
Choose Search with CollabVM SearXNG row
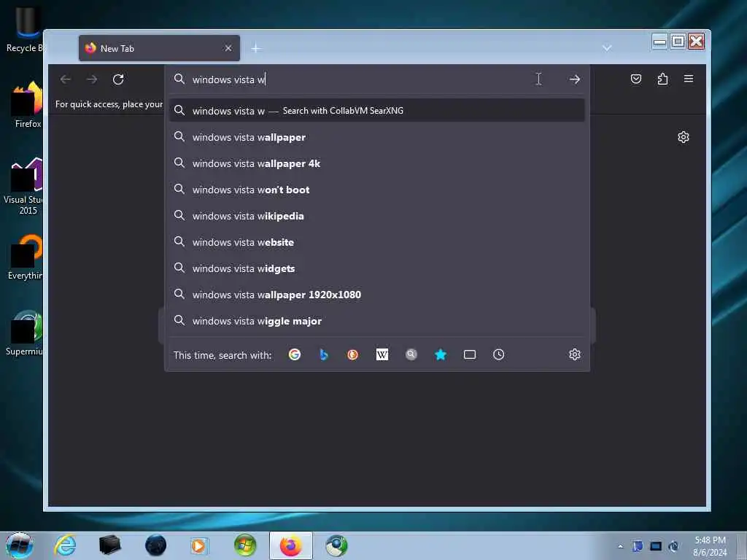click(x=377, y=111)
